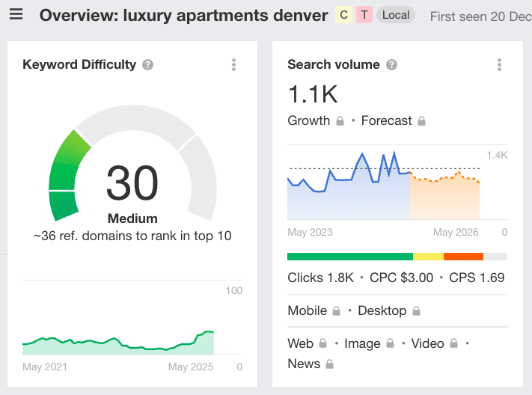
Task: Select the Growth label
Action: coord(309,120)
